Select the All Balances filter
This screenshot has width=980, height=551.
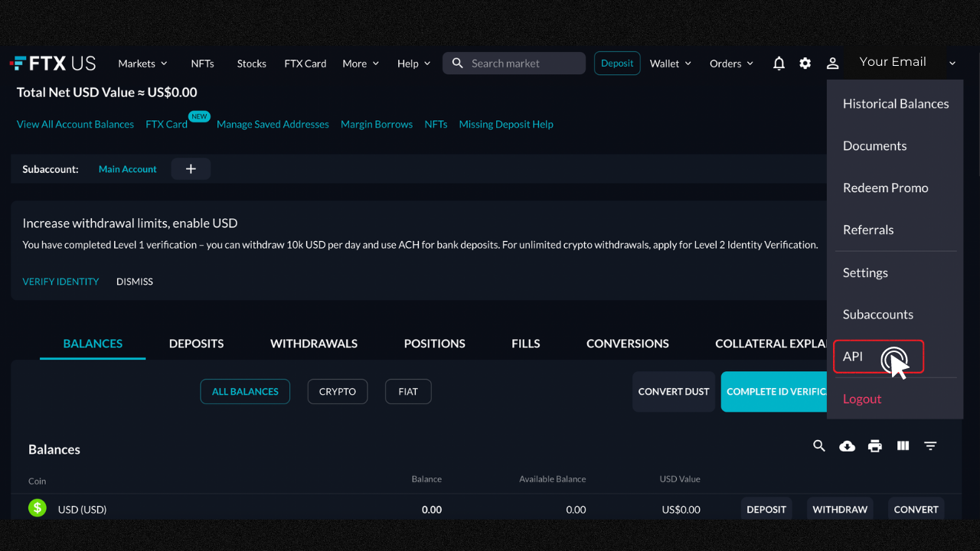pos(245,391)
